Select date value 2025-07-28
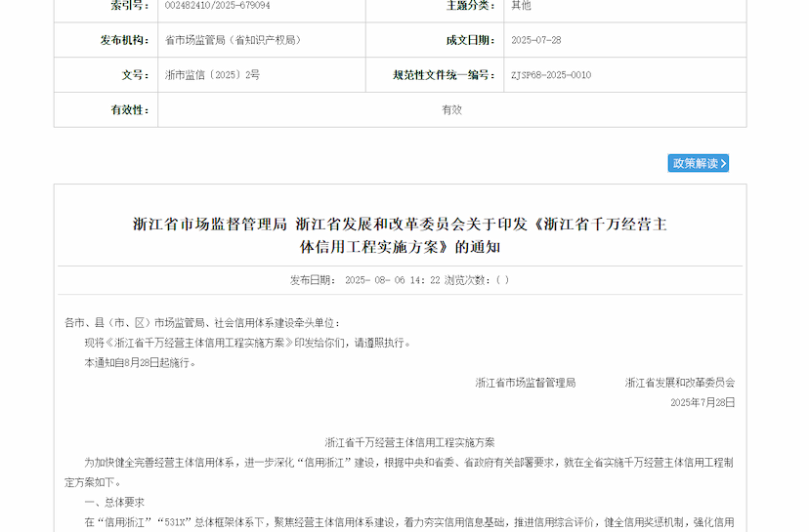Viewport: 809px width, 532px height. [536, 40]
